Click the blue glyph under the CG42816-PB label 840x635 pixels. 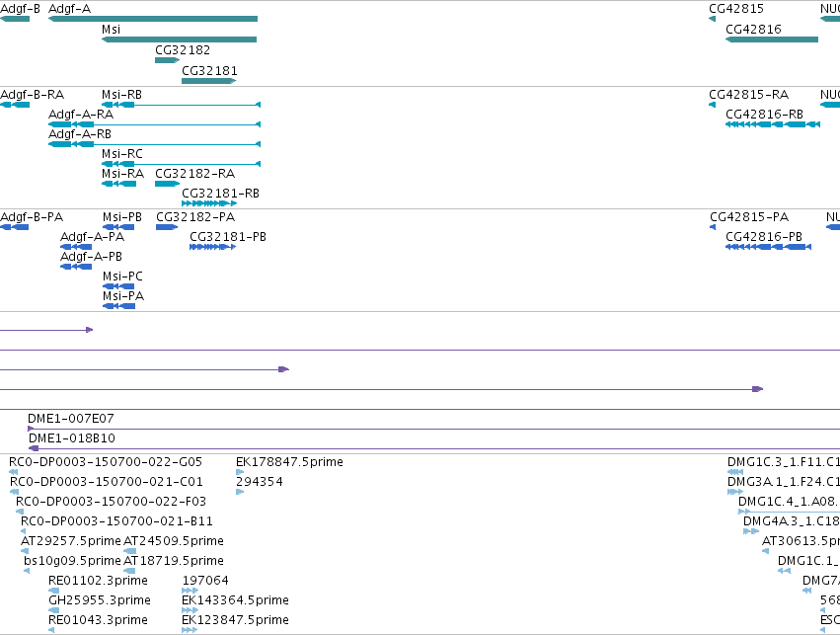768,247
